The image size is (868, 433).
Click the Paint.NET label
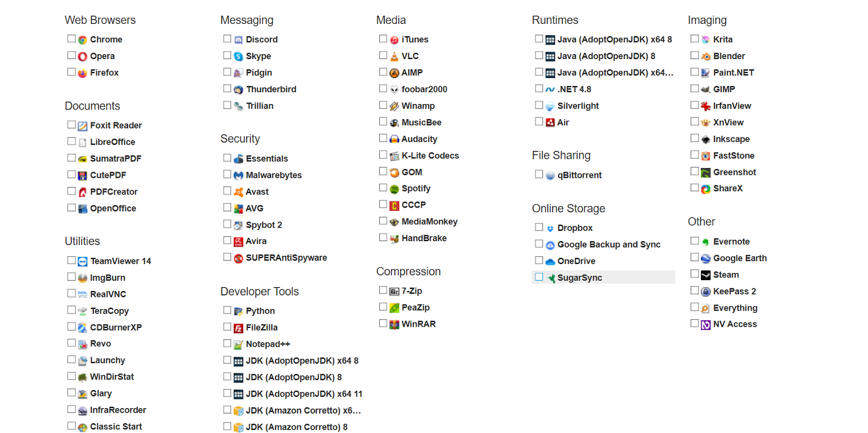click(733, 73)
